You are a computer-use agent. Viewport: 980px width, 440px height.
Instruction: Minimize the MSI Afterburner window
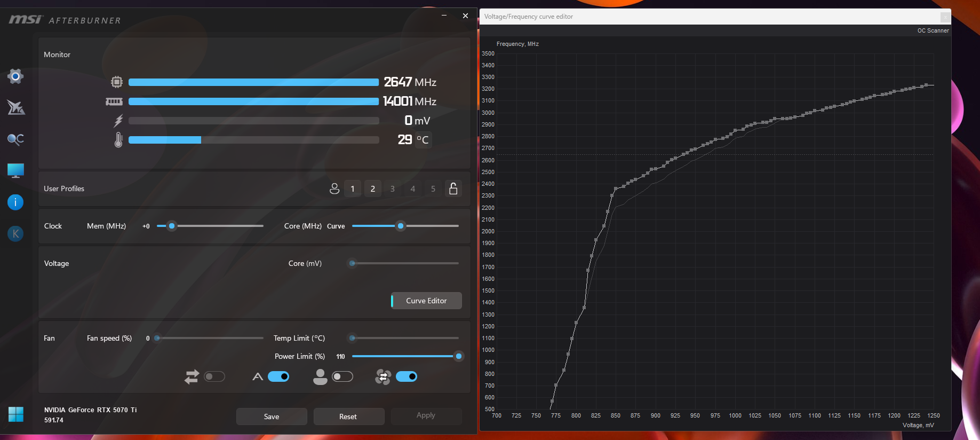444,15
